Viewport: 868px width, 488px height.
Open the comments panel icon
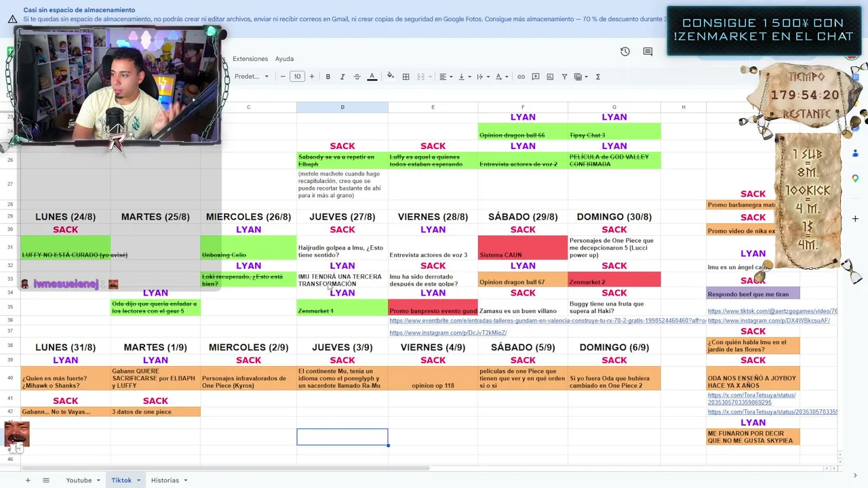(x=648, y=52)
